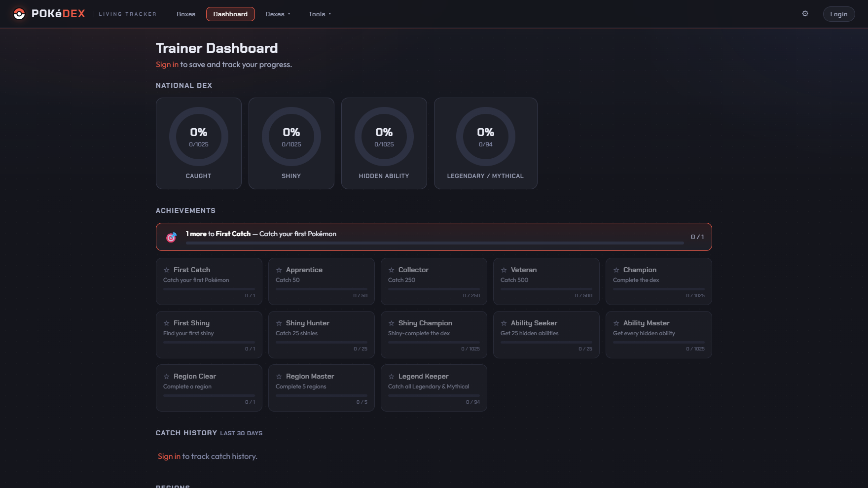
Task: Click the CATCH HISTORY section heading
Action: (x=186, y=433)
